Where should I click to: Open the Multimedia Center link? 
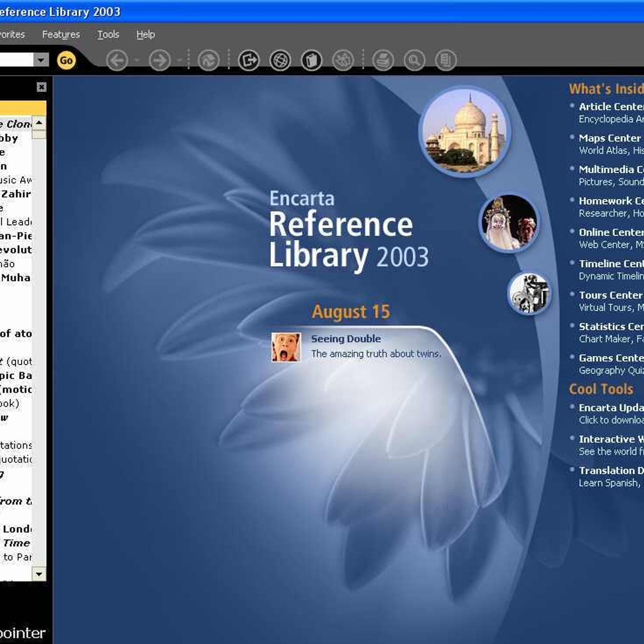click(x=611, y=169)
